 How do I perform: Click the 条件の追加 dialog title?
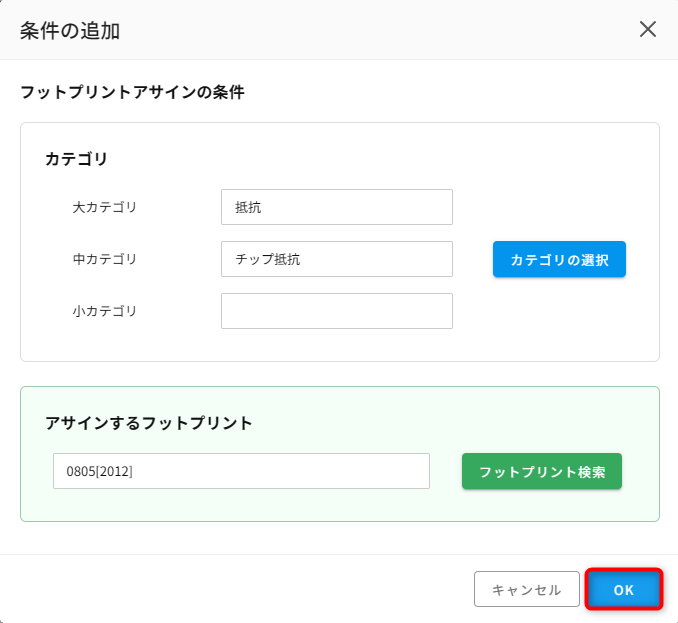point(70,31)
